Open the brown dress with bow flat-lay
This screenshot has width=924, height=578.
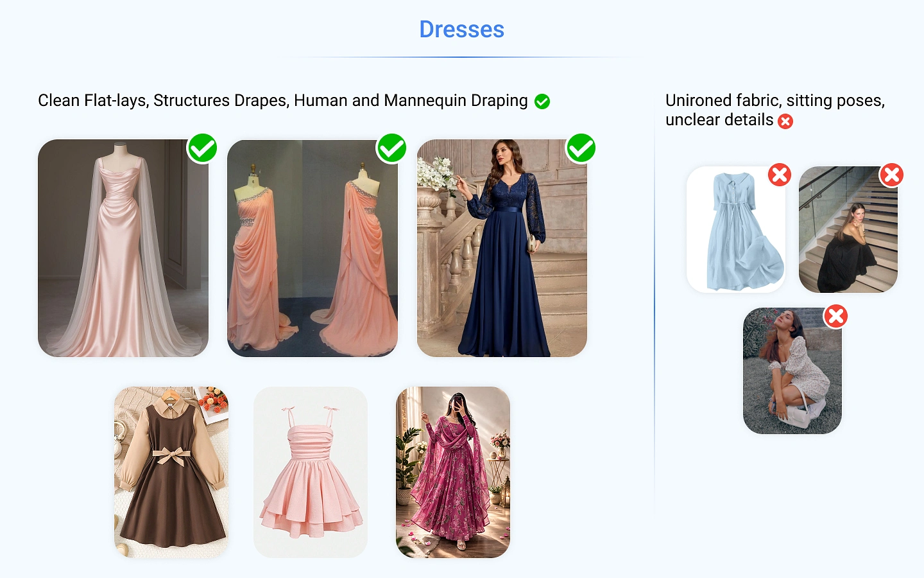point(171,472)
